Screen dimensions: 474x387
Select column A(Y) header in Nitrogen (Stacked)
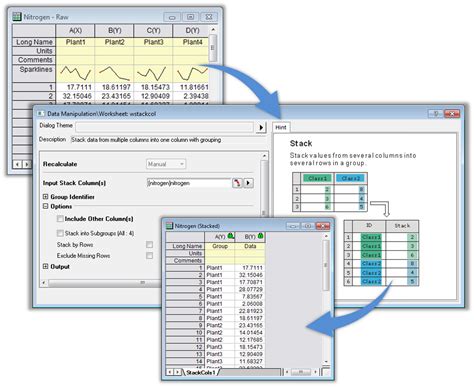point(220,236)
